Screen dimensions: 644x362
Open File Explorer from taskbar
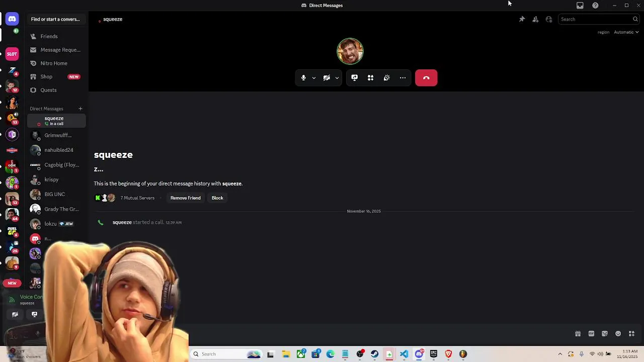pos(286,354)
